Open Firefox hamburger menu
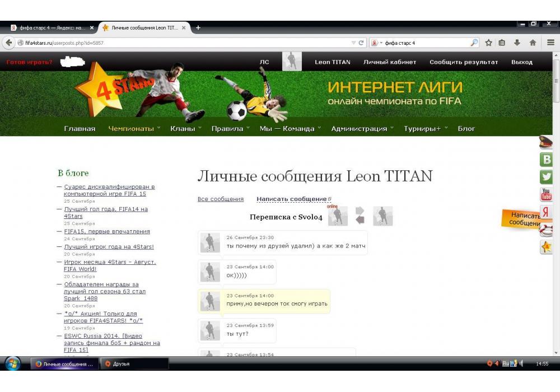The height and width of the screenshot is (392, 560). [550, 43]
